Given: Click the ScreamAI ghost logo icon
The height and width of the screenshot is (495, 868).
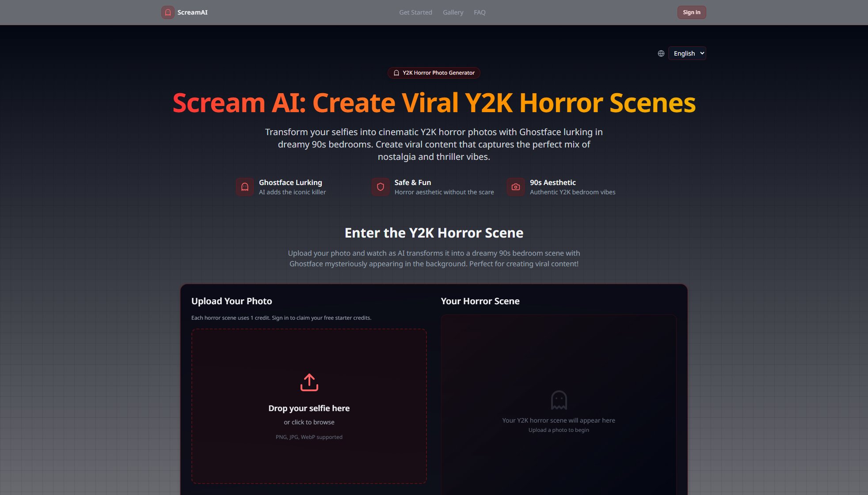Looking at the screenshot, I should click(x=168, y=12).
